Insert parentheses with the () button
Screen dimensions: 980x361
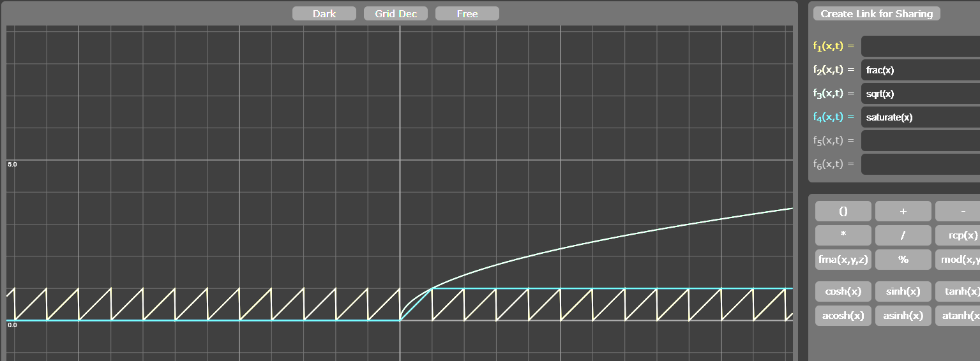[x=843, y=211]
